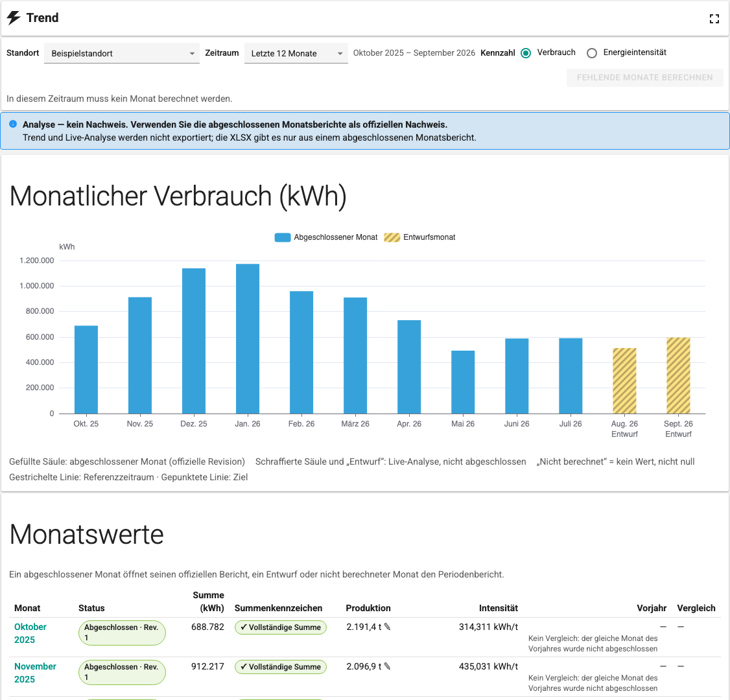Toggle Abgeschlossener Monat legend swatch
Image resolution: width=730 pixels, height=700 pixels.
pos(283,237)
